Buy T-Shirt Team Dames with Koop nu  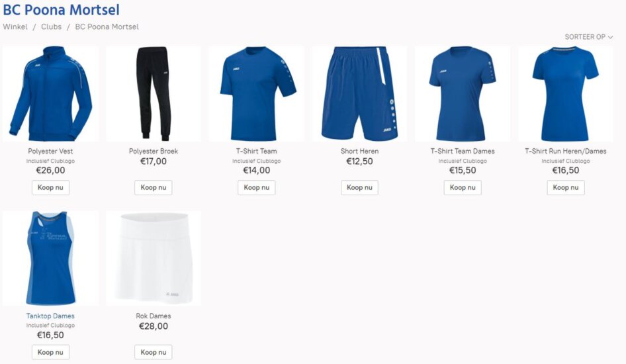[463, 187]
